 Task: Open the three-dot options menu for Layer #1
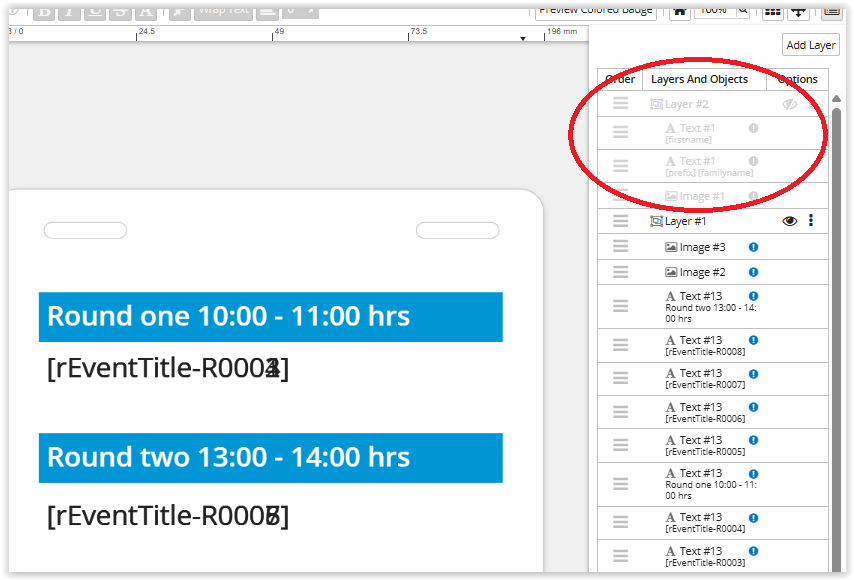coord(811,221)
